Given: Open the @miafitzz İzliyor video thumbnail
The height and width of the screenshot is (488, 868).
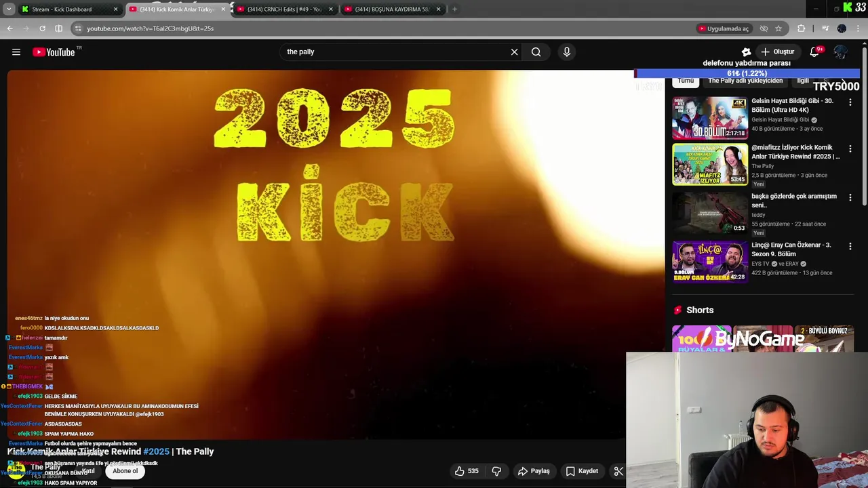Looking at the screenshot, I should click(x=710, y=164).
